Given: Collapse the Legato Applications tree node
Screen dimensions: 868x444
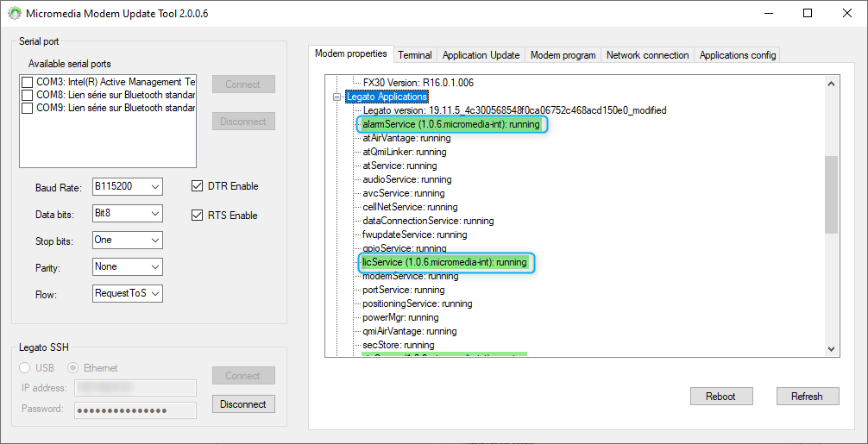Looking at the screenshot, I should [x=337, y=97].
